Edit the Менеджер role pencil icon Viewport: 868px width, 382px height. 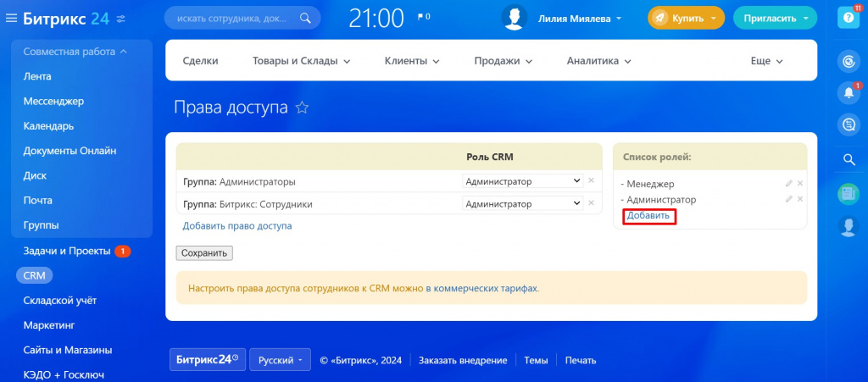(x=789, y=184)
